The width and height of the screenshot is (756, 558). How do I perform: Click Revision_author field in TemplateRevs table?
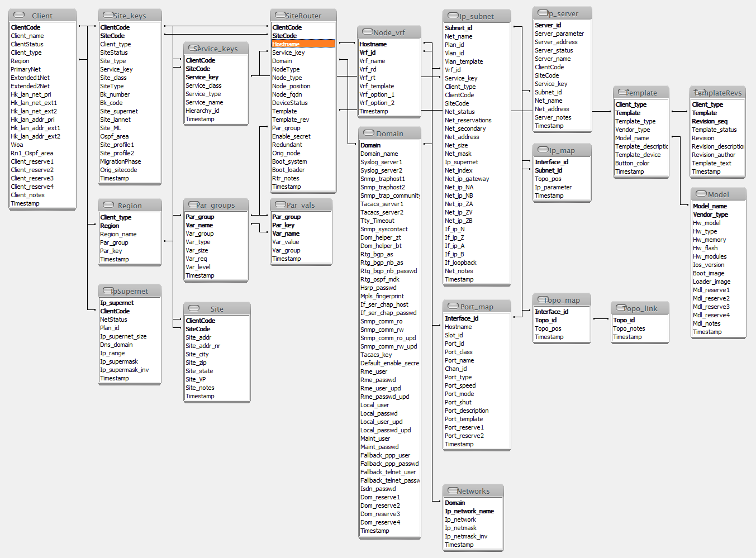[714, 155]
